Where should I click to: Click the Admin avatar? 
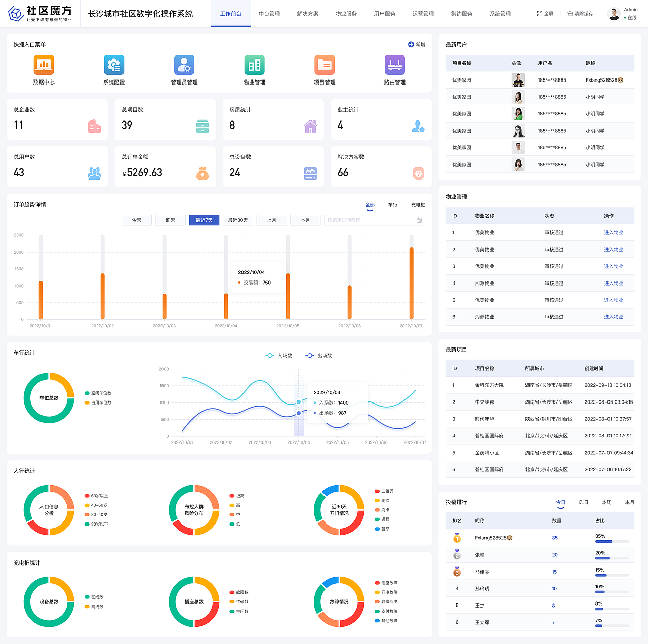click(x=614, y=14)
